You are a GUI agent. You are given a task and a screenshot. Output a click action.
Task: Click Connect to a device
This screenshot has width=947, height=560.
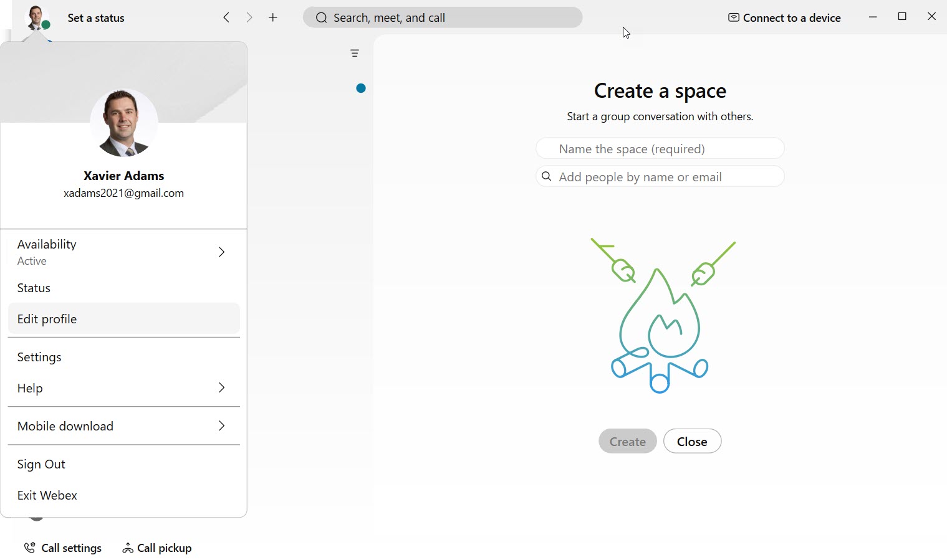(784, 18)
